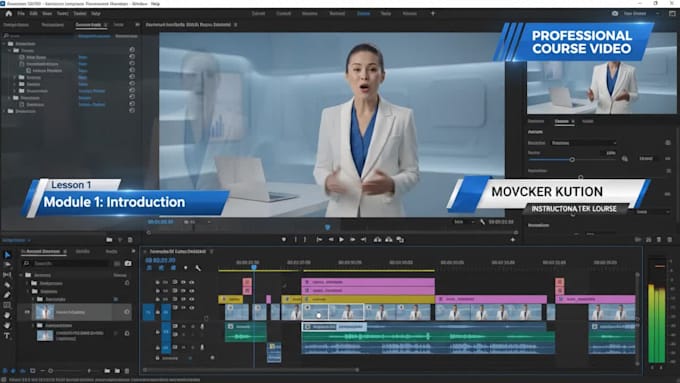Expand the bottom effects tree folder
Screen dimensions: 680x383
pyautogui.click(x=4, y=111)
